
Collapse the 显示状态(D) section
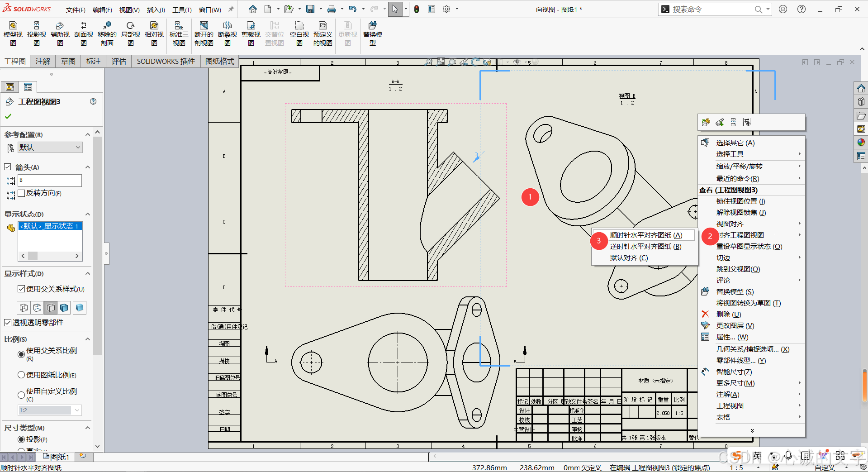tap(88, 214)
